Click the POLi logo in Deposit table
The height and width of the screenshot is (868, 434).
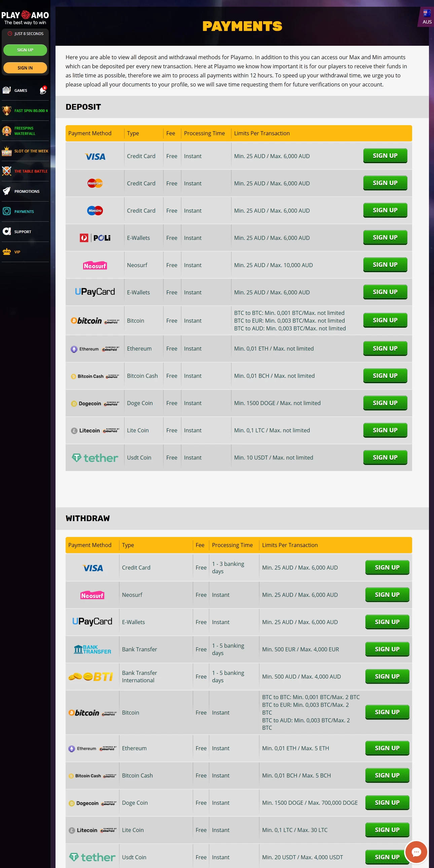(x=95, y=238)
